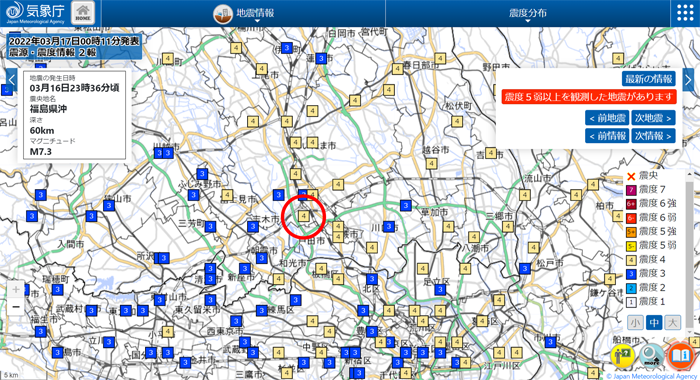Viewport: 700px width, 380px height.
Task: Expand the 地震情報 dropdown menu
Action: (244, 13)
